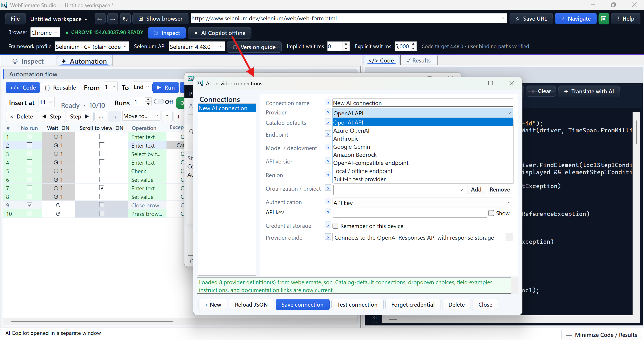Click Translate with AI button

589,91
